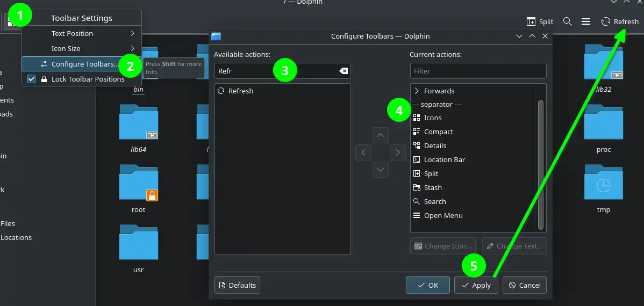This screenshot has height=306, width=644.
Task: Select the separator entry in Current actions
Action: (x=473, y=105)
